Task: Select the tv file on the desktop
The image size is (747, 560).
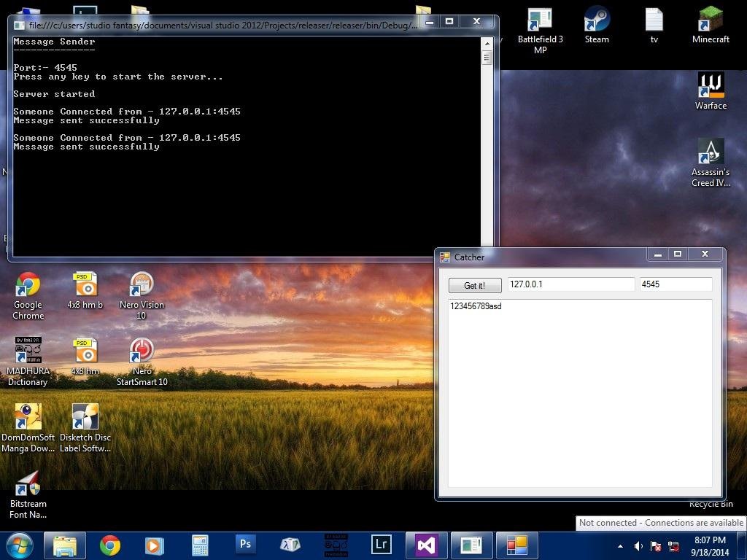Action: 654,26
